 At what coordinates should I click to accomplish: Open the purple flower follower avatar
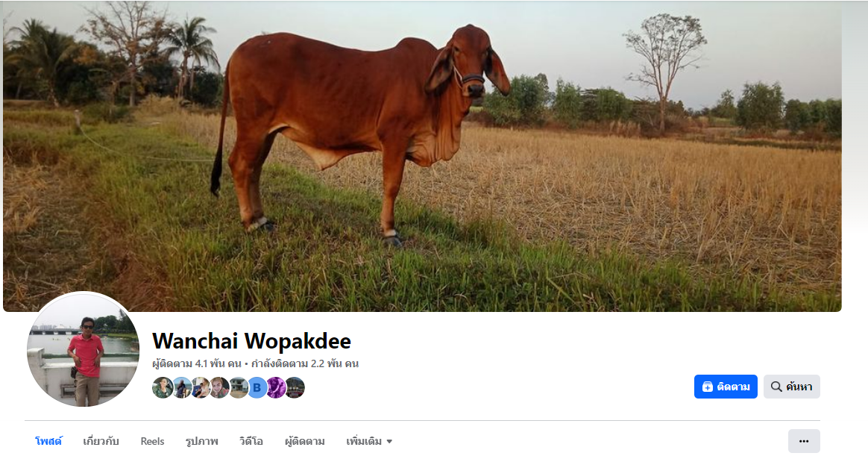pyautogui.click(x=276, y=387)
